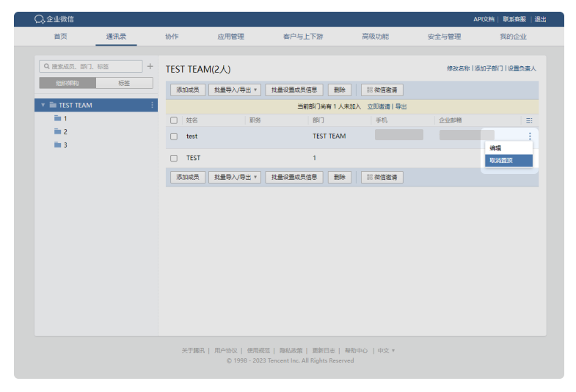Open column settings icon in table header

[528, 120]
